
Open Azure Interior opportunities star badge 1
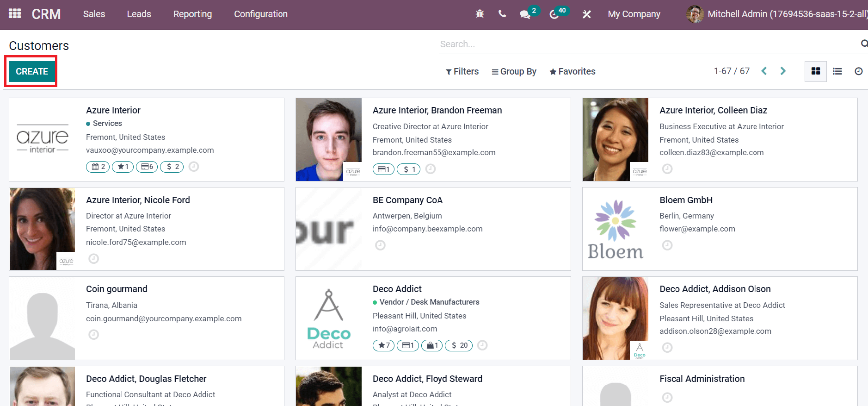(123, 167)
